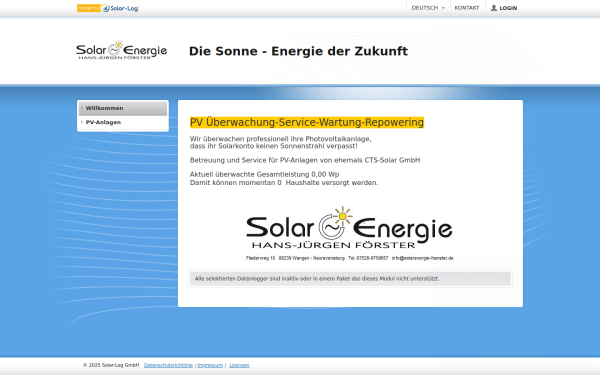This screenshot has height=375, width=600.
Task: Click the text 'Aktuell überwachte Gesamtleistung 0,00 Wp'
Action: [264, 174]
